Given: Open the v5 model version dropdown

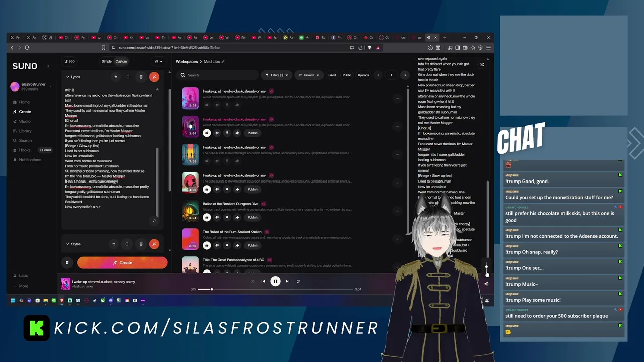Looking at the screenshot, I should (x=158, y=61).
